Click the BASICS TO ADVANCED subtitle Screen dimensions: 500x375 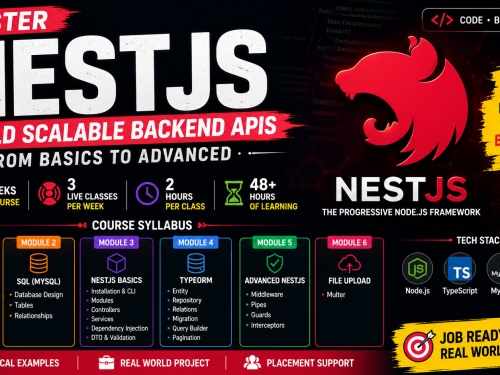[x=135, y=157]
